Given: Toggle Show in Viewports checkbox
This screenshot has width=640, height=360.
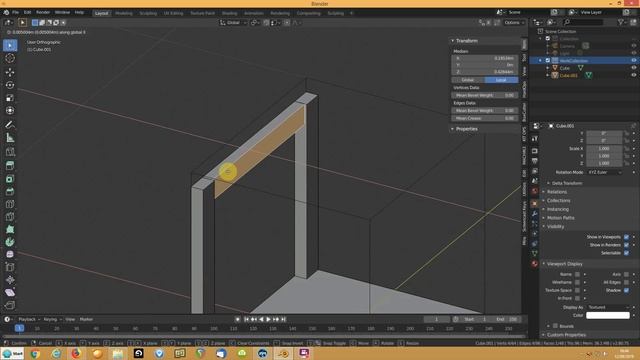Looking at the screenshot, I should pos(626,237).
